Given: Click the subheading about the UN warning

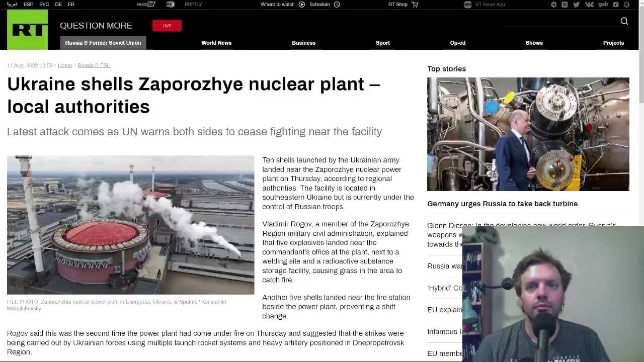Looking at the screenshot, I should [194, 132].
